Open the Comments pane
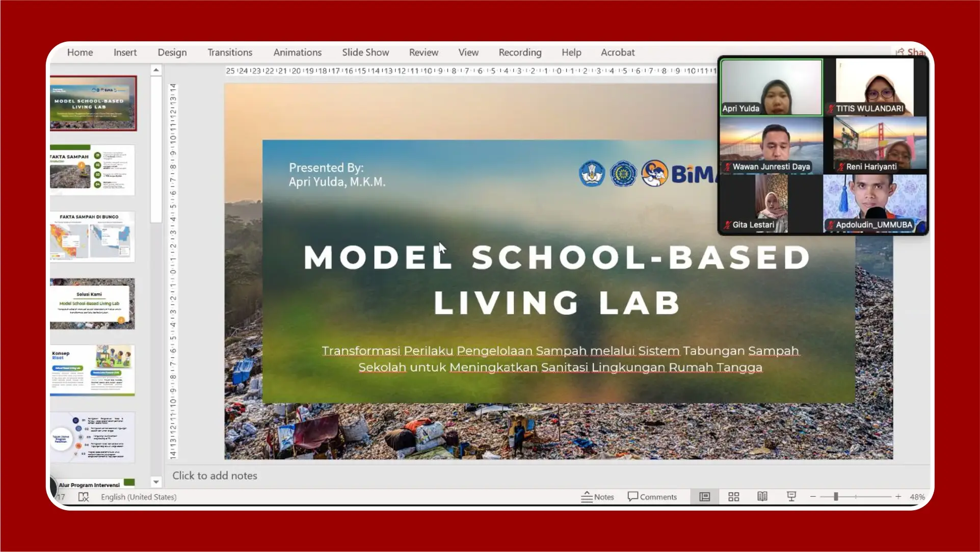Screen dimensions: 980x552 click(652, 497)
